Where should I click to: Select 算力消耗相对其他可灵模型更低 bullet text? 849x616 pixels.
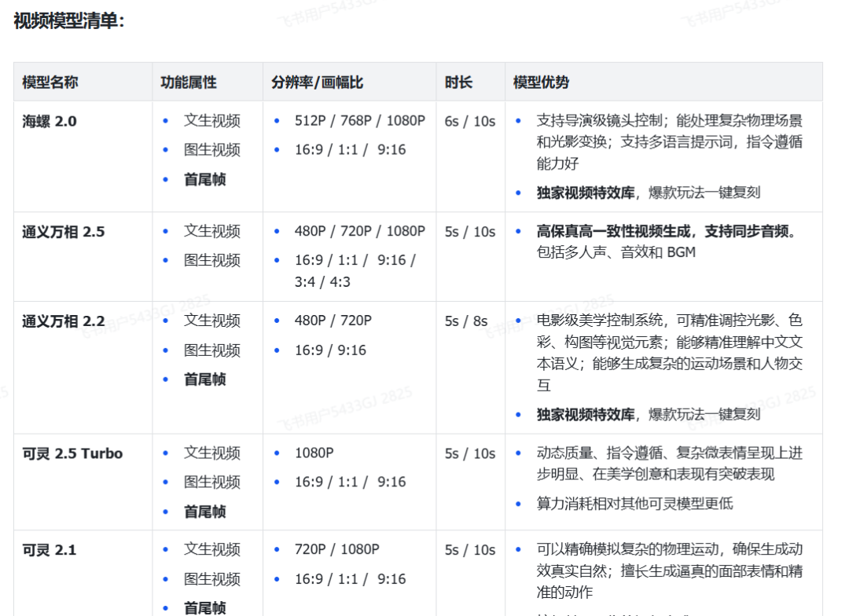click(x=634, y=504)
